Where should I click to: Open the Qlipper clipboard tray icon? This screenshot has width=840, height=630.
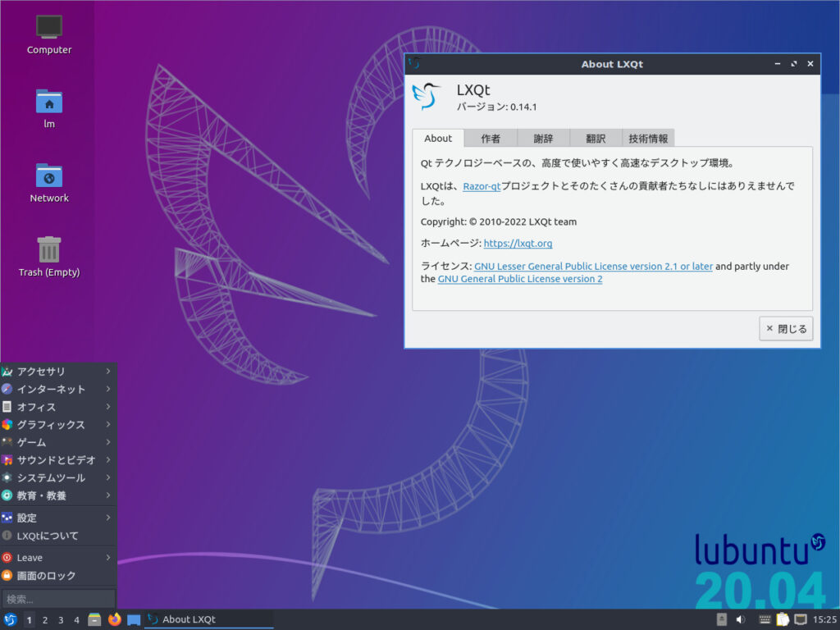[x=782, y=619]
